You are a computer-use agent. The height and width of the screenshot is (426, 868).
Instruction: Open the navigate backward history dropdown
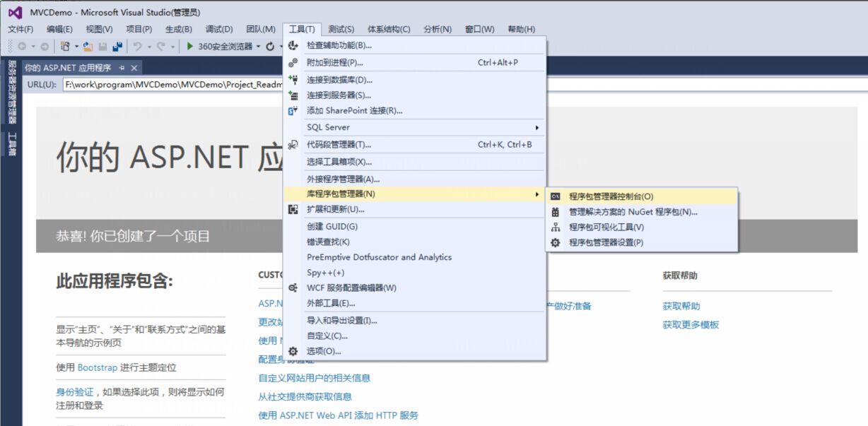(33, 47)
